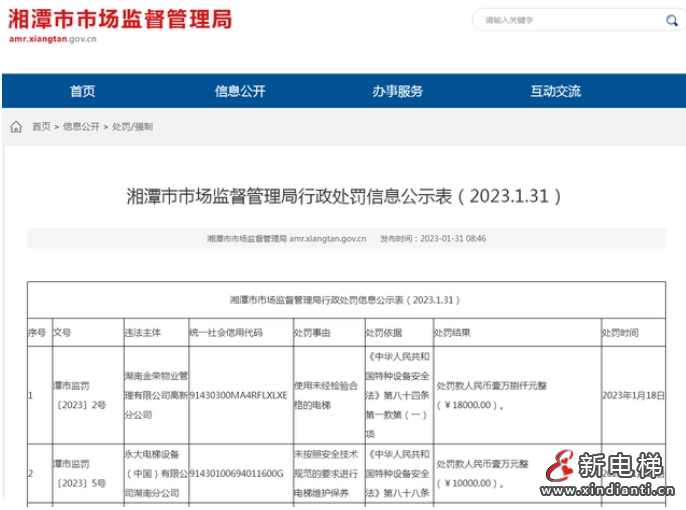Focus the 请输入关键字 search field
The width and height of the screenshot is (686, 510).
[x=560, y=19]
